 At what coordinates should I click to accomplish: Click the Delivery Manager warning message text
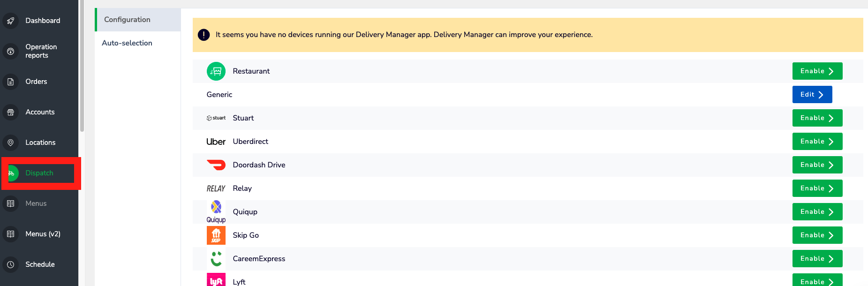[x=404, y=35]
